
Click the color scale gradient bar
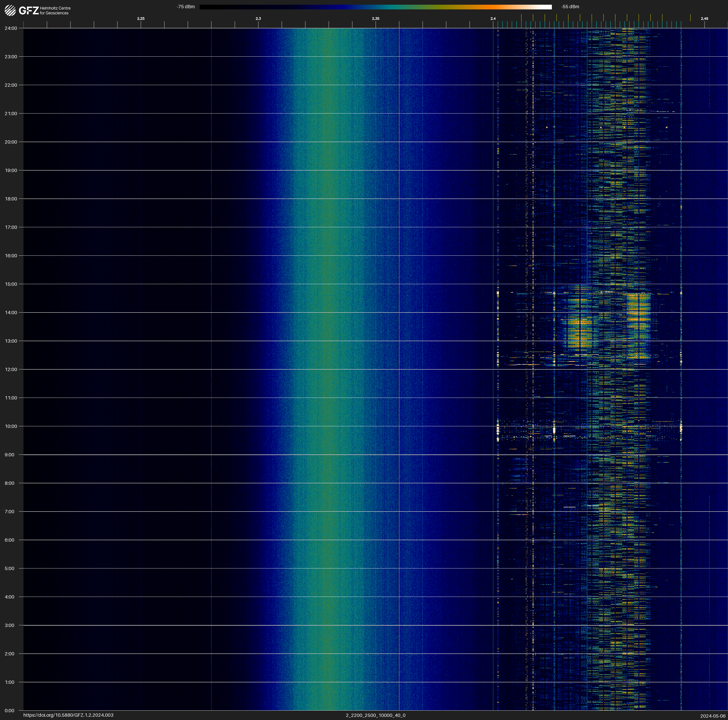pos(375,7)
